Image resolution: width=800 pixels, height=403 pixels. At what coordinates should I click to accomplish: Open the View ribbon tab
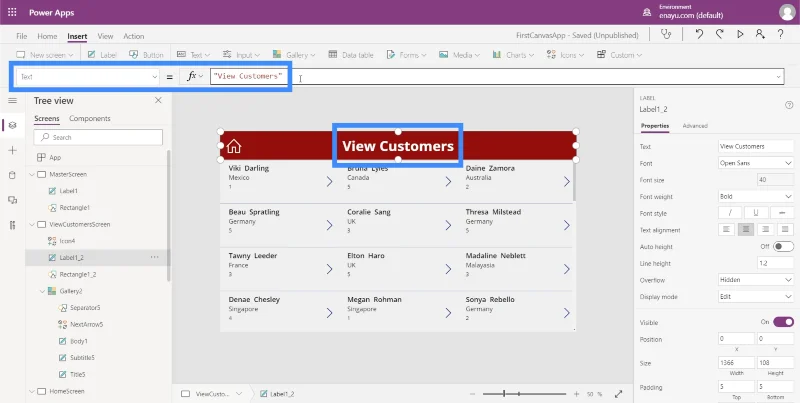point(105,36)
